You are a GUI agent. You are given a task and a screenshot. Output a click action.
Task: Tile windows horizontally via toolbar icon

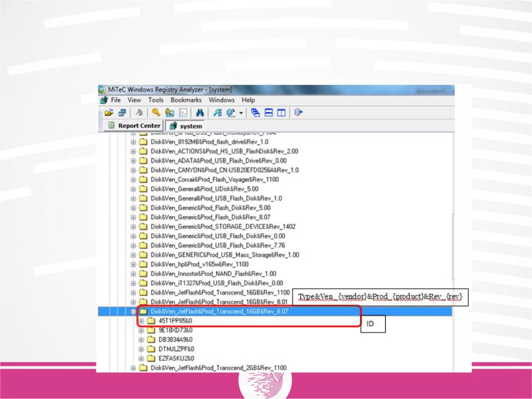(x=269, y=112)
